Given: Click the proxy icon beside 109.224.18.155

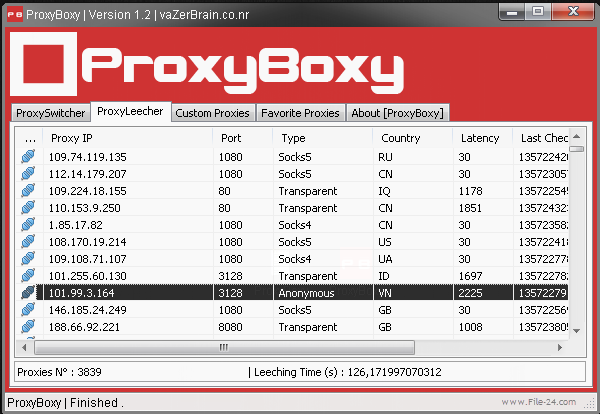Looking at the screenshot, I should [x=28, y=191].
